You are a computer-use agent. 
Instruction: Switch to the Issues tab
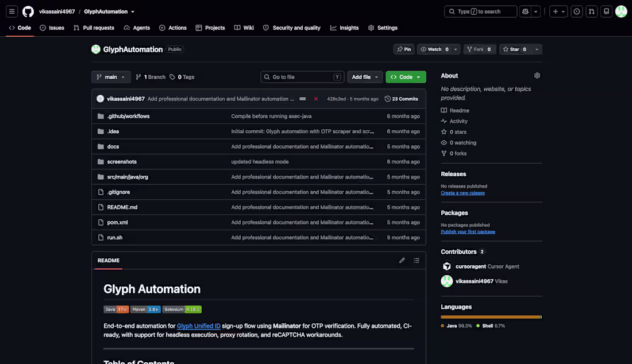click(52, 28)
